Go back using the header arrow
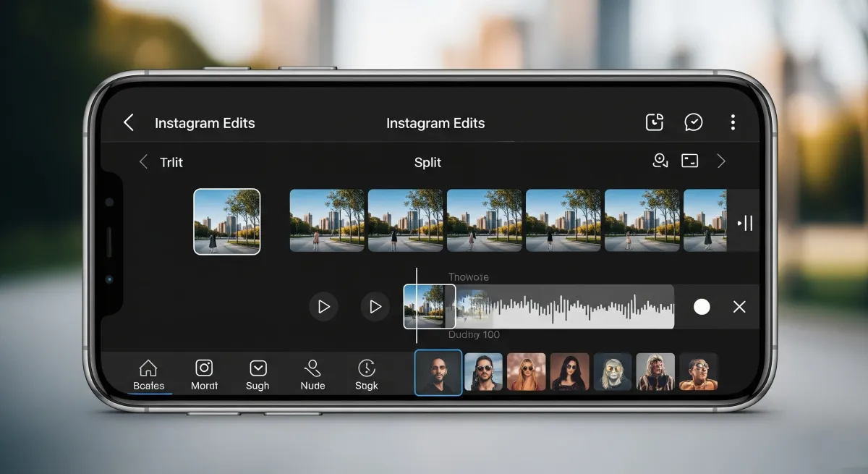This screenshot has width=868, height=474. pyautogui.click(x=129, y=122)
